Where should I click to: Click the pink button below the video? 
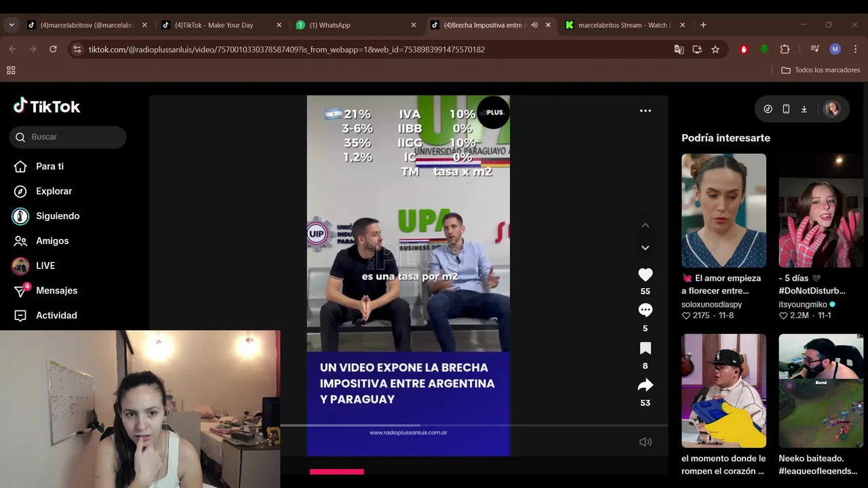[x=337, y=472]
